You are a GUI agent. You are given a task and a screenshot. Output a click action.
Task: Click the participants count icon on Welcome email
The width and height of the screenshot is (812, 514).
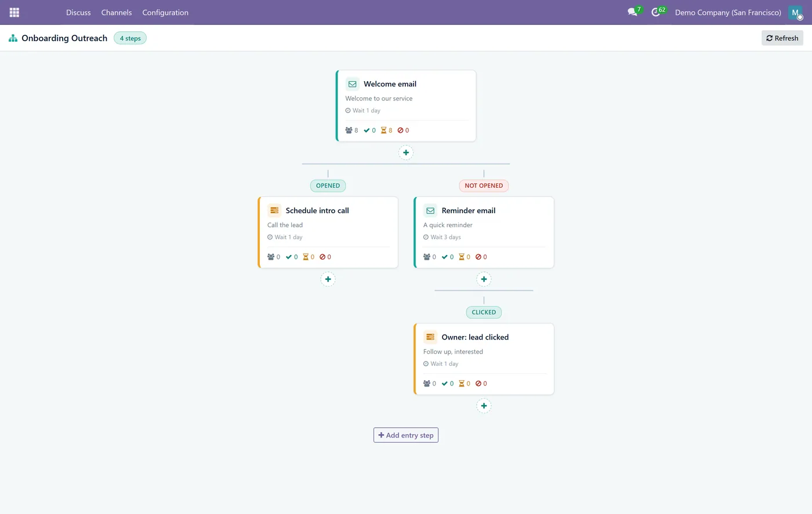(x=349, y=130)
